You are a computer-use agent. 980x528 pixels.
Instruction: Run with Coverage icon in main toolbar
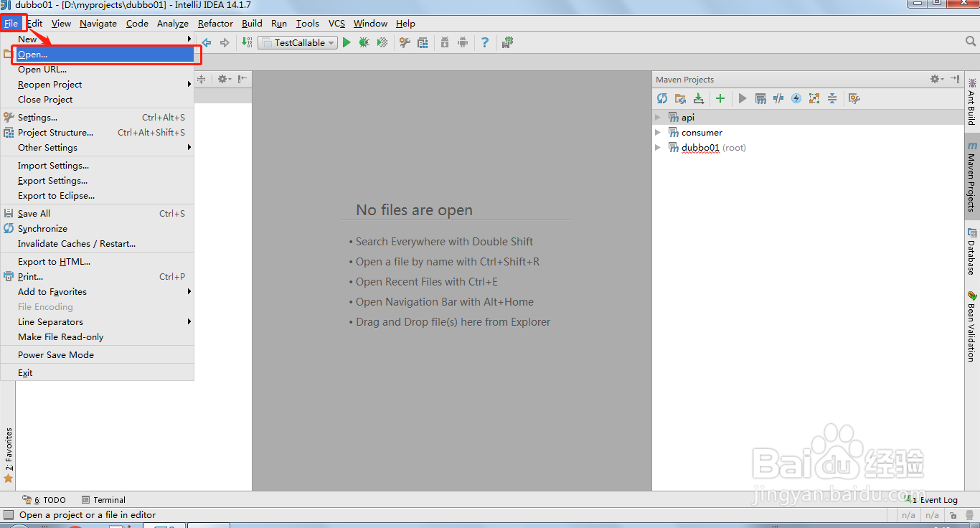pos(382,43)
